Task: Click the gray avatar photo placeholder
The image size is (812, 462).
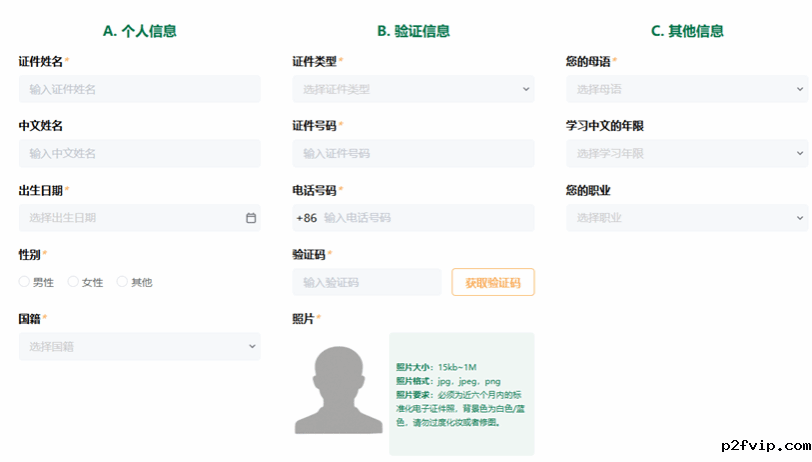Action: [x=338, y=389]
